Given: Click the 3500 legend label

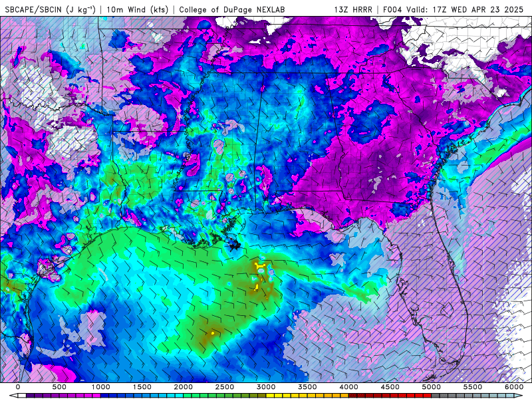Looking at the screenshot, I should coord(307,387).
